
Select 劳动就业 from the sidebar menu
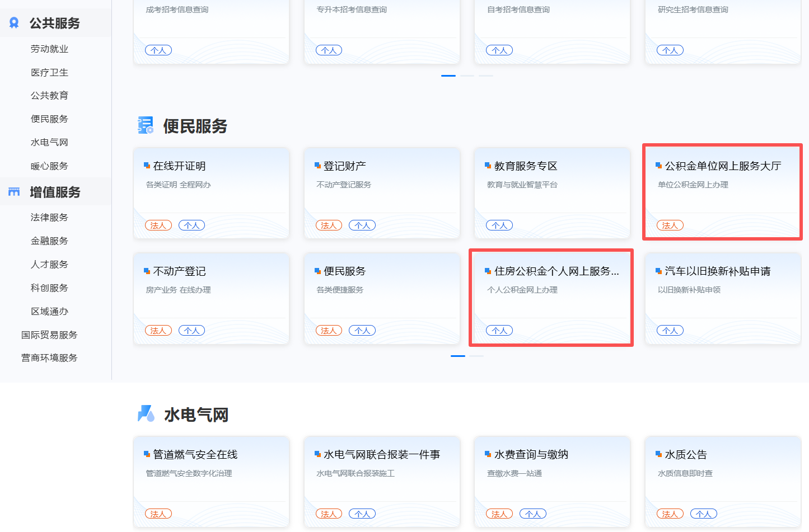click(x=49, y=49)
